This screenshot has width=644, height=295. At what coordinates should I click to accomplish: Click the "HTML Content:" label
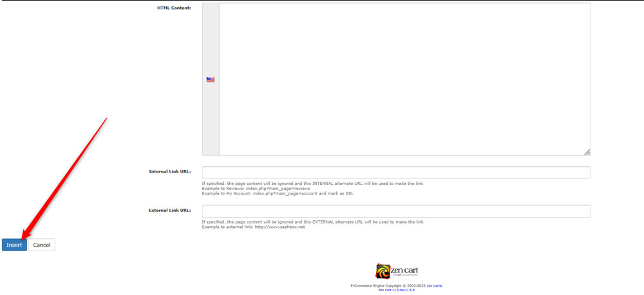coord(174,8)
